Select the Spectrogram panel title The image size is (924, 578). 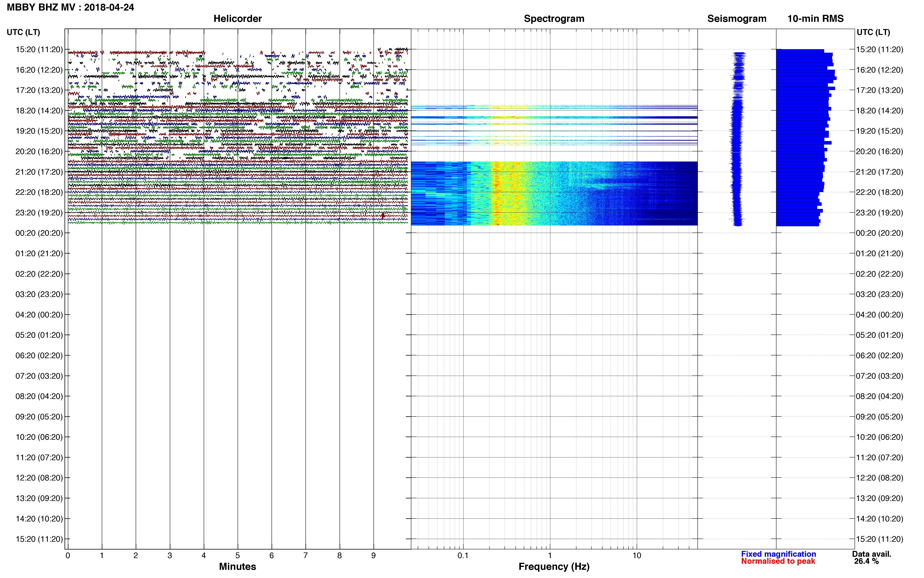[554, 19]
